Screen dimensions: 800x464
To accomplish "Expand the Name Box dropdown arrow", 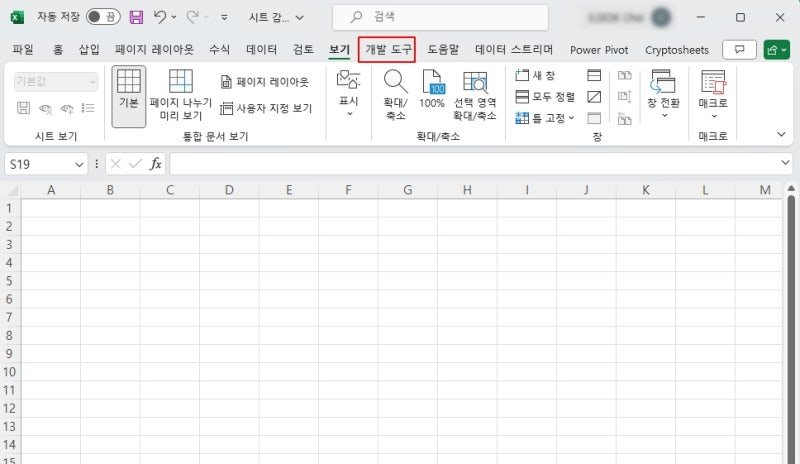I will point(79,164).
